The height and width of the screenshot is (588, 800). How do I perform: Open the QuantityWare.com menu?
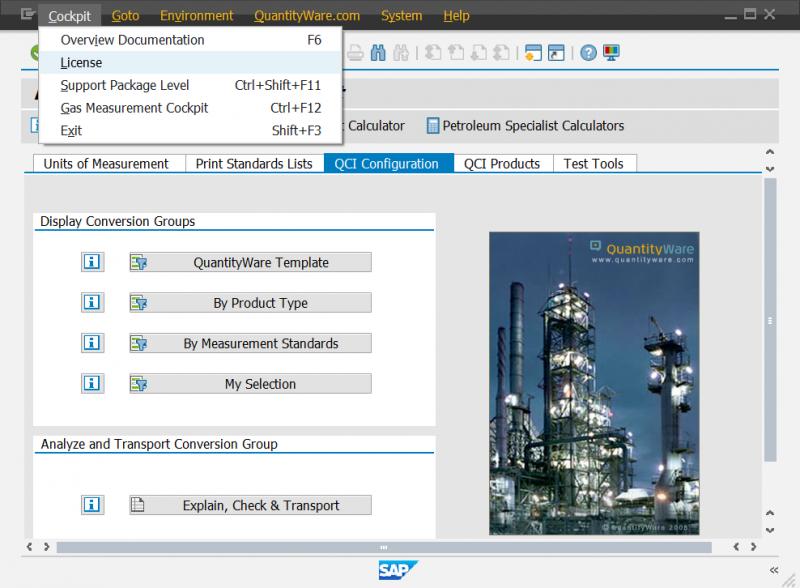307,16
